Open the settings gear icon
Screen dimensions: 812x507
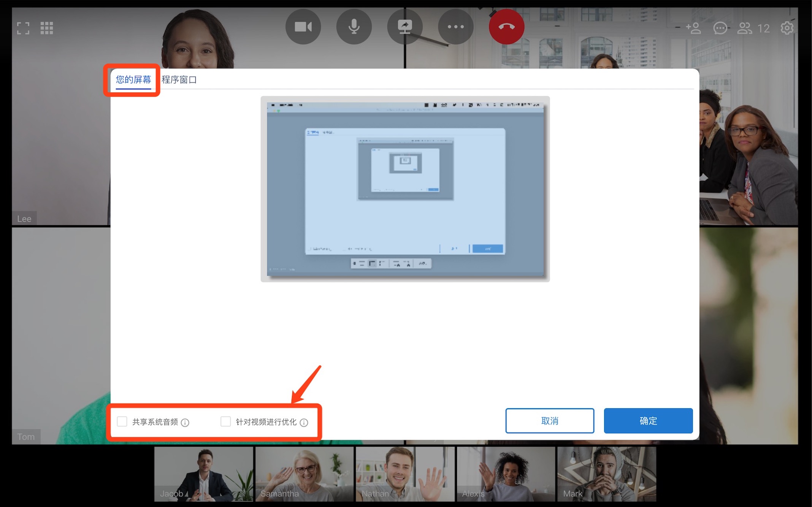click(787, 28)
